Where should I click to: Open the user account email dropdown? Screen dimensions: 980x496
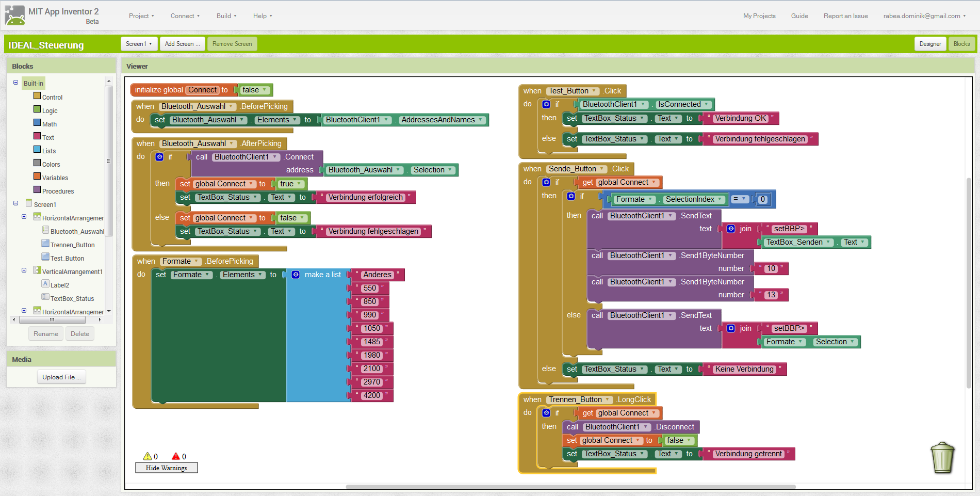coord(924,16)
